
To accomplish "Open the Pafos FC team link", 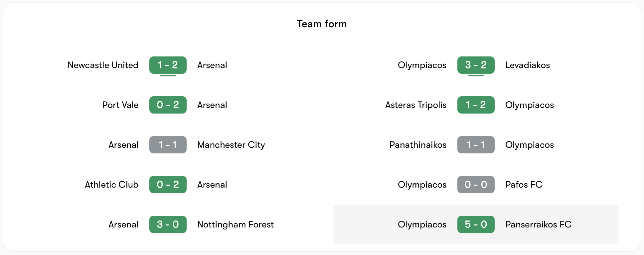I will point(524,185).
